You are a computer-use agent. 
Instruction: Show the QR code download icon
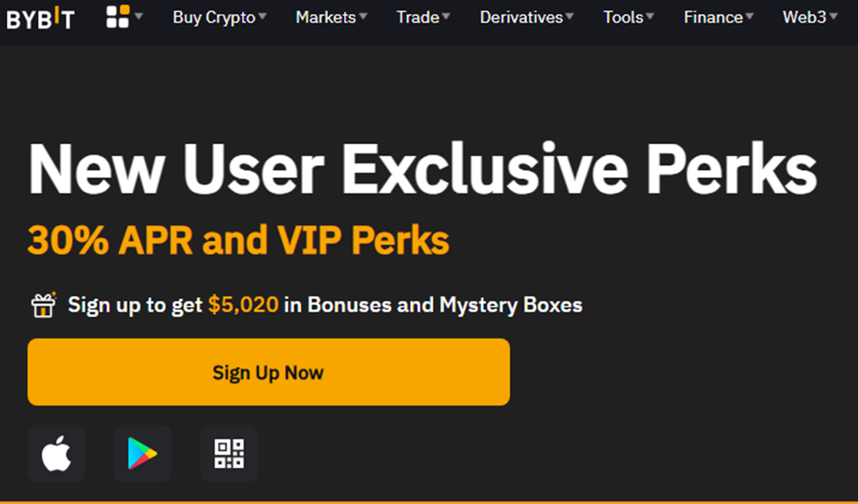pos(229,454)
